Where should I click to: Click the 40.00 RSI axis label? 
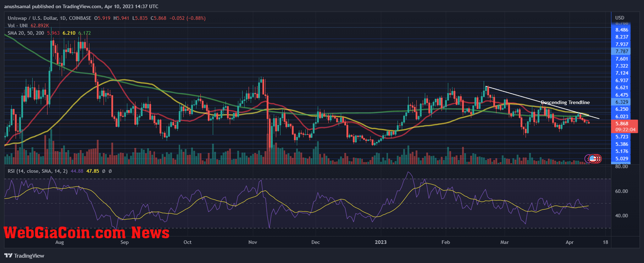click(621, 216)
